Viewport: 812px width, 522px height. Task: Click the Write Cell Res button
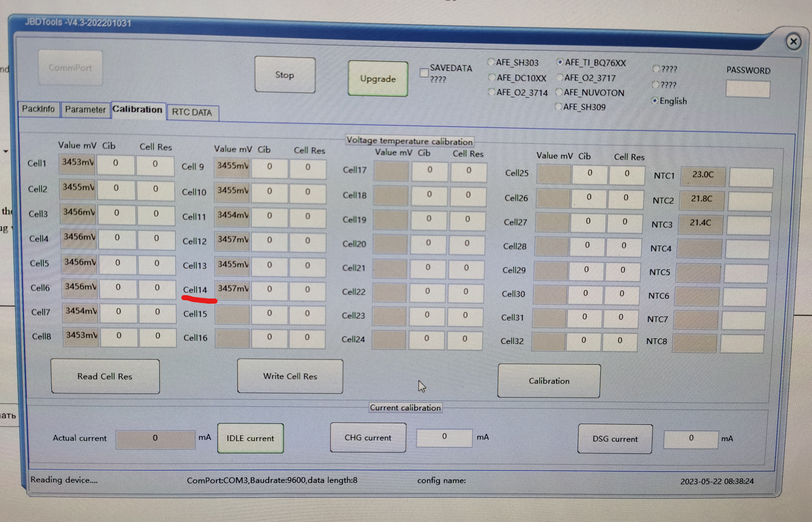pos(290,376)
